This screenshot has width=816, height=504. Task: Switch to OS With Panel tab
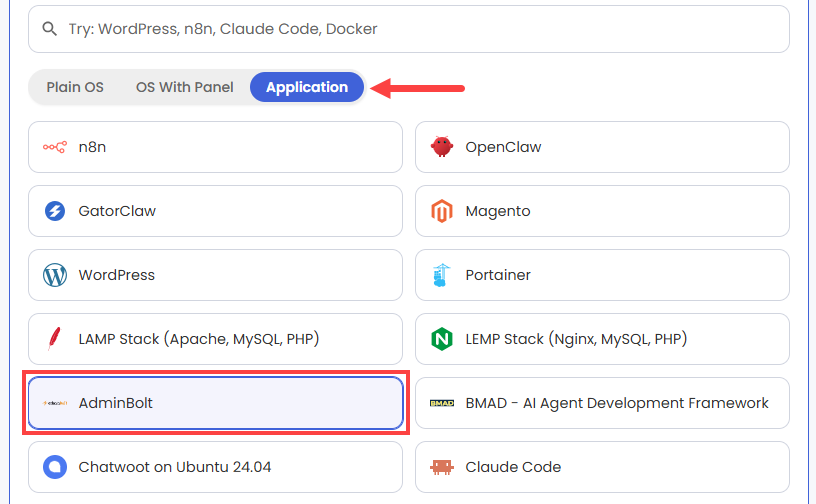(185, 87)
